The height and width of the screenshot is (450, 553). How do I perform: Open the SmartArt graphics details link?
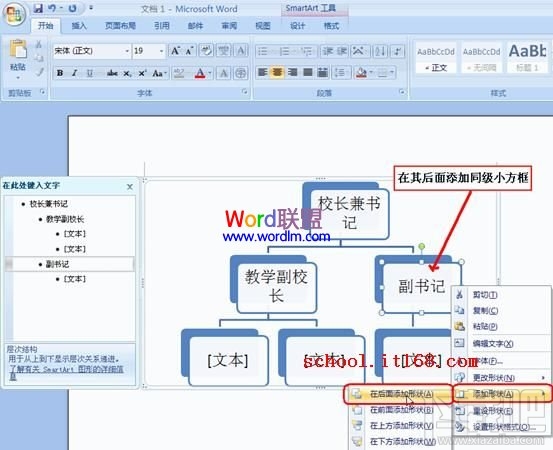click(66, 372)
